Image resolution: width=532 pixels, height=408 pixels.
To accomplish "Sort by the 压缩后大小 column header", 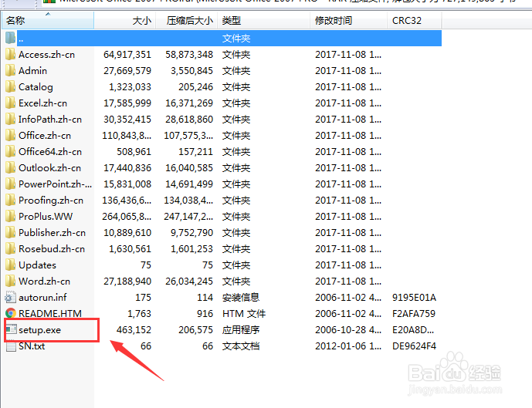I will (x=187, y=21).
